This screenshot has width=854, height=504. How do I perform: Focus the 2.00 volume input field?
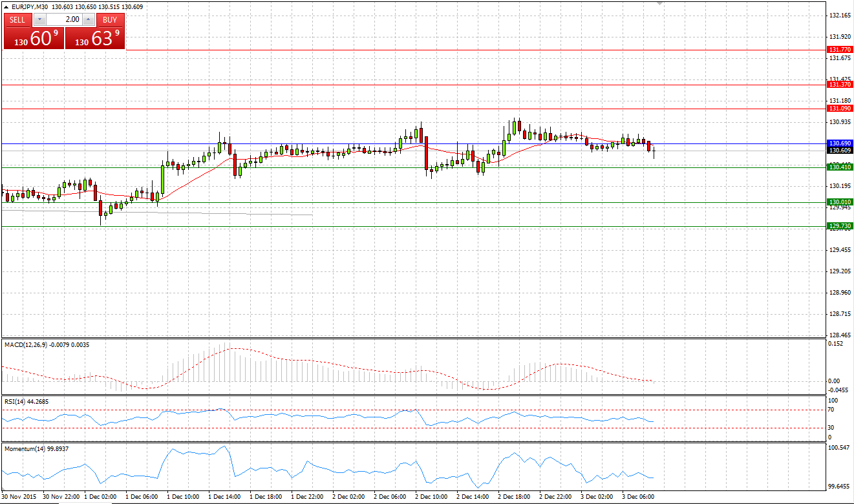tap(64, 19)
